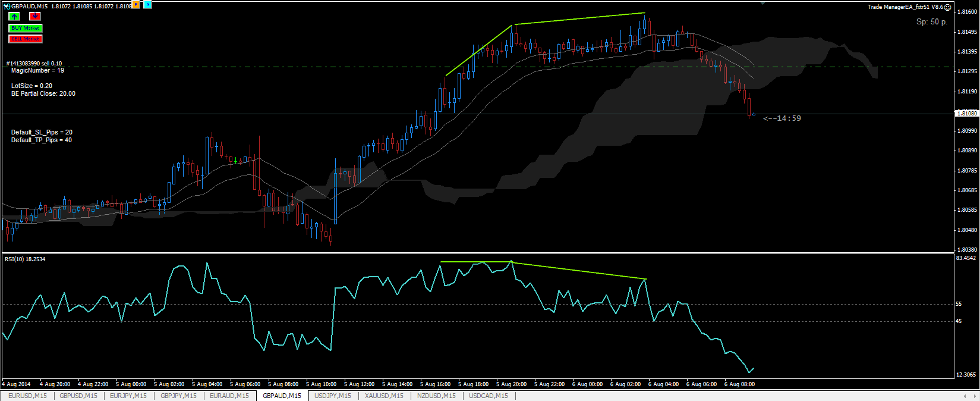
Task: Click the 6 Aug 08:00 time axis label
Action: pyautogui.click(x=739, y=384)
